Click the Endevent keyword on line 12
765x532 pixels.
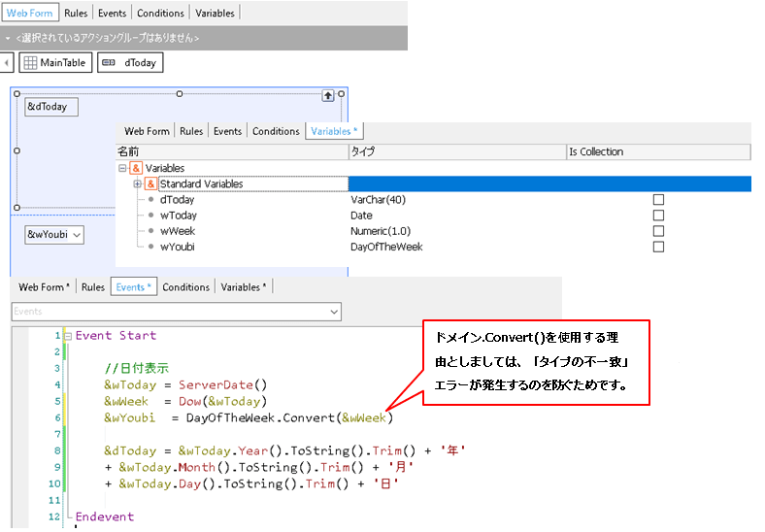tap(105, 516)
